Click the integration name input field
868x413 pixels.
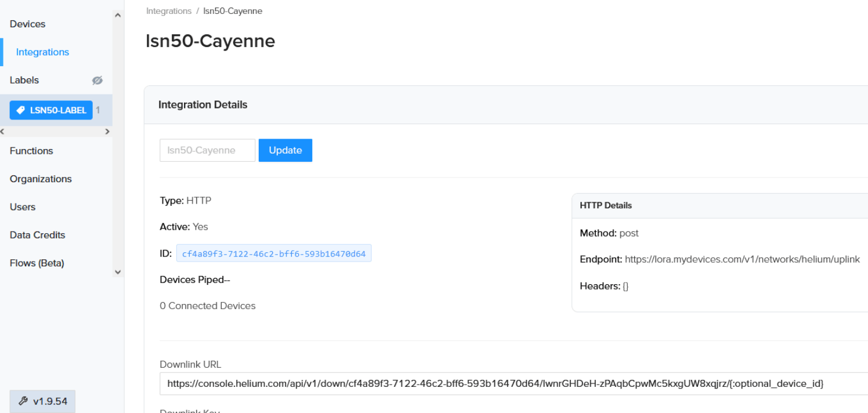point(207,150)
